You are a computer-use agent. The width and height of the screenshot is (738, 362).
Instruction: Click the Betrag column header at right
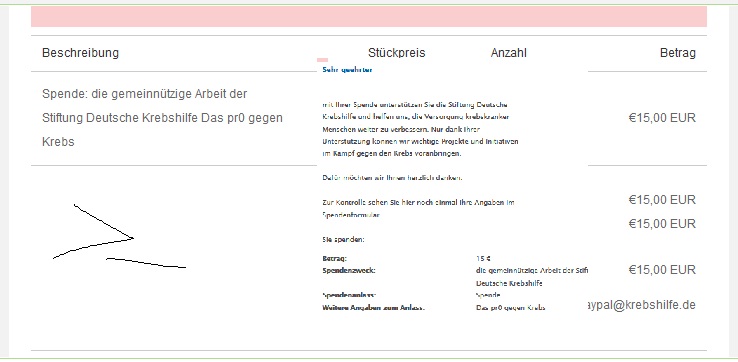(678, 53)
